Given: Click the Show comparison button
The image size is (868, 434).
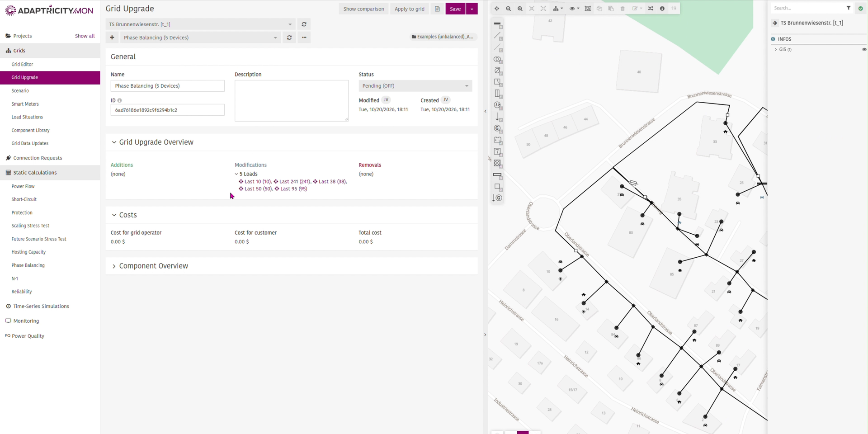Looking at the screenshot, I should pyautogui.click(x=363, y=9).
